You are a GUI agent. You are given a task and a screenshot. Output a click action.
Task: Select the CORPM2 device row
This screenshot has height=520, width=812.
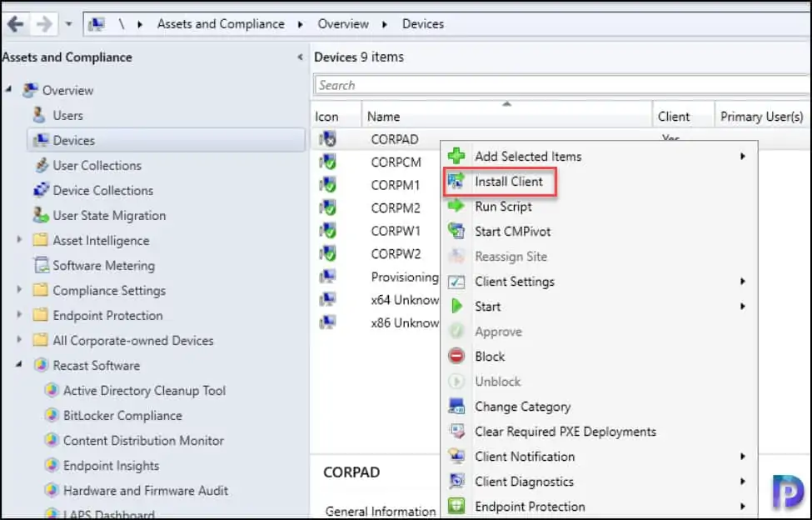click(x=396, y=208)
